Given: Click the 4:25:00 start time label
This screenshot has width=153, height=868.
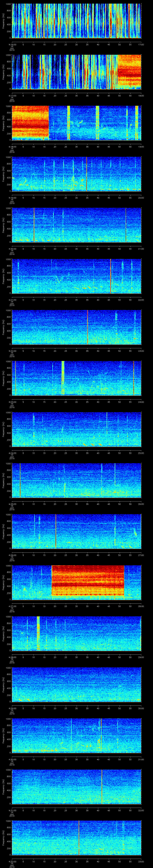Looking at the screenshot, I should coord(12,504).
